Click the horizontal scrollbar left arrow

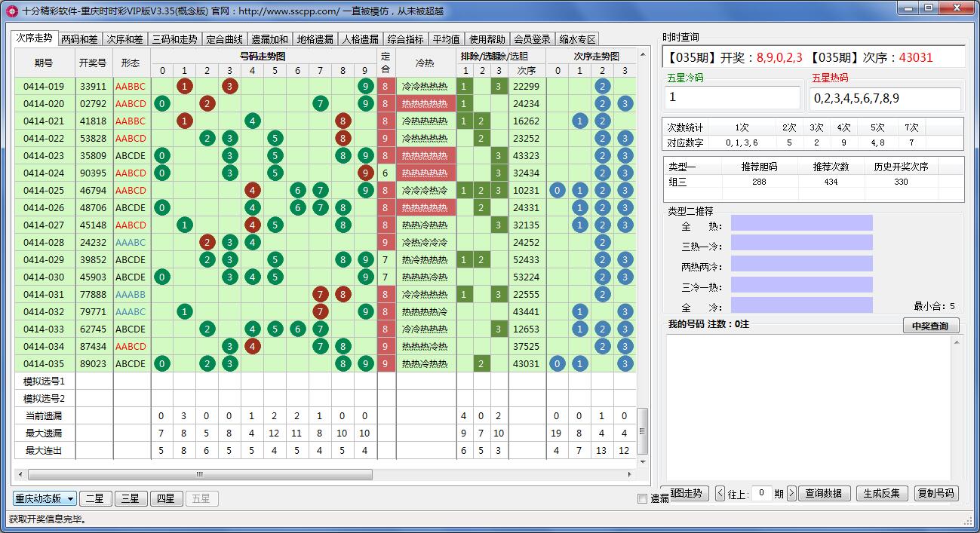(20, 475)
